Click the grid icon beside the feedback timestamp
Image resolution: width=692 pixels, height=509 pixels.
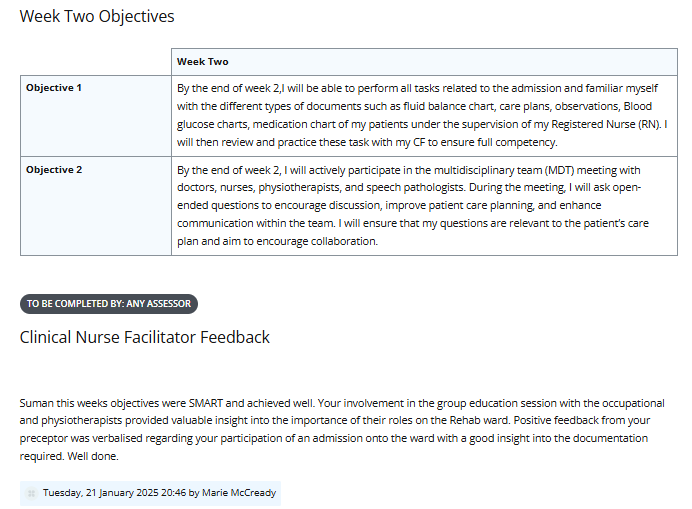(x=31, y=493)
